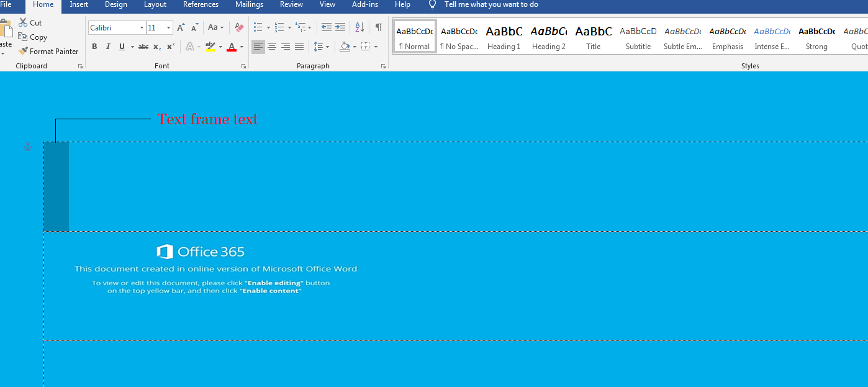Screen dimensions: 868x387
Task: Toggle bold formatting
Action: point(94,47)
